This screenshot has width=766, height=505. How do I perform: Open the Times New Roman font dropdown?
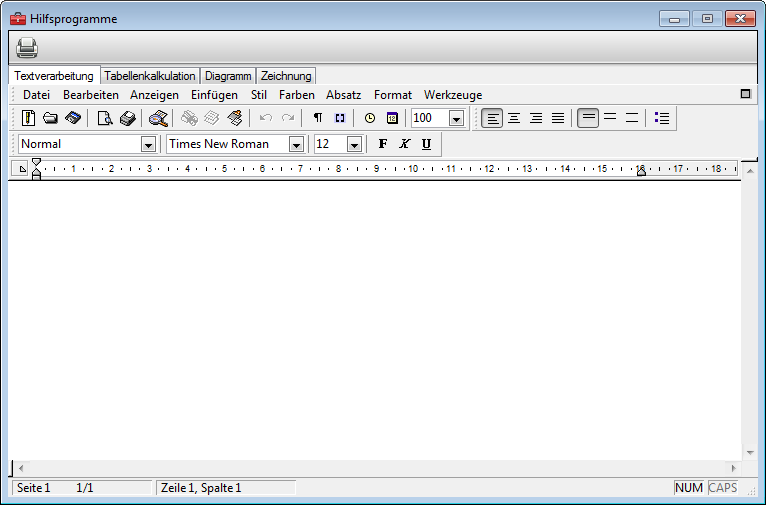[x=296, y=144]
